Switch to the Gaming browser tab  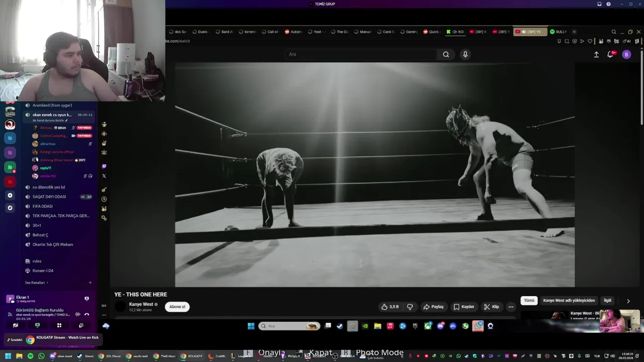point(409,32)
